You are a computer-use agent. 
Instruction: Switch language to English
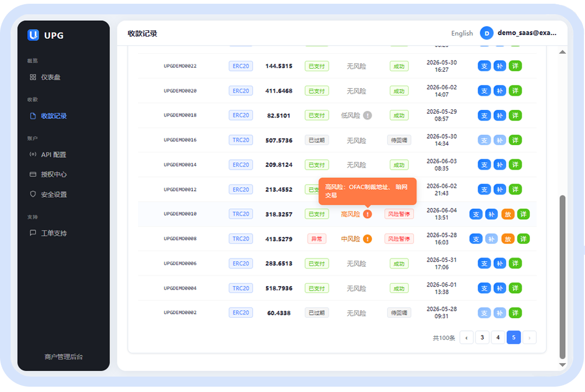462,33
